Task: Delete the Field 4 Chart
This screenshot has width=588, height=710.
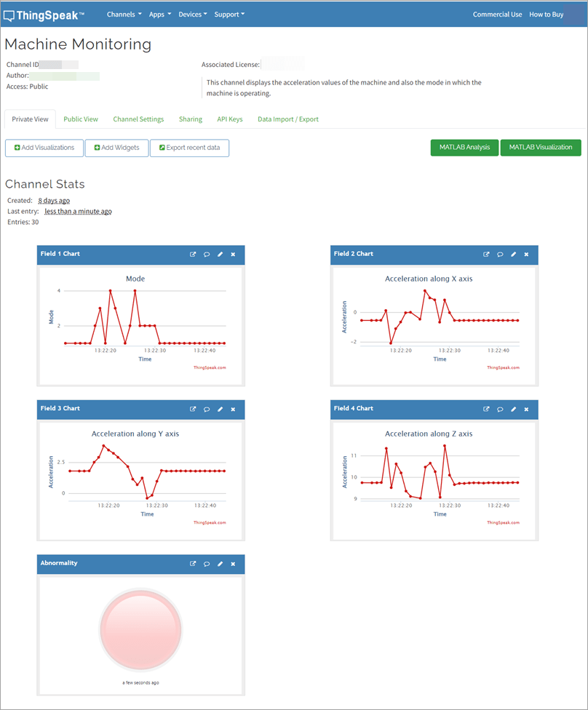Action: (526, 409)
